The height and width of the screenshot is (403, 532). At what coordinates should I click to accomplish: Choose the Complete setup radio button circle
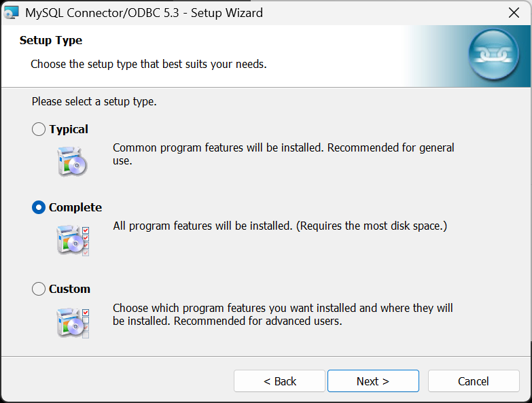[39, 207]
